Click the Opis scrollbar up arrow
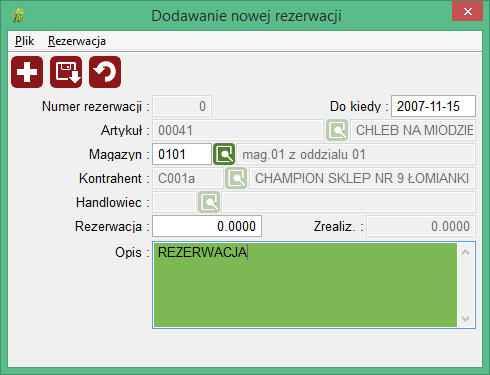Viewport: 490px width, 375px height. click(466, 252)
